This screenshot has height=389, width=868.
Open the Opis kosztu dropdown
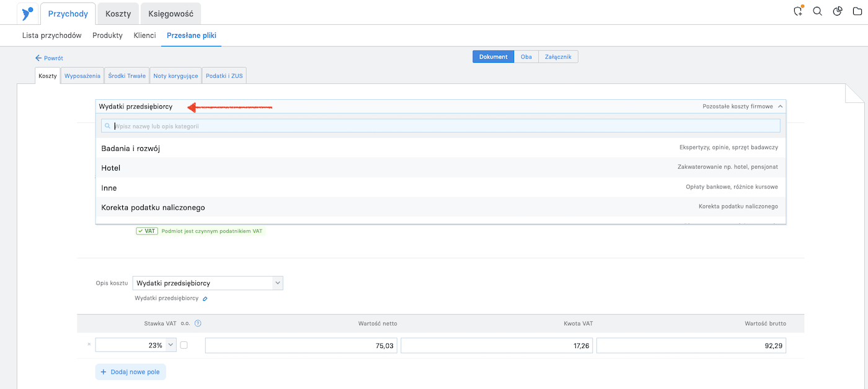[208, 283]
